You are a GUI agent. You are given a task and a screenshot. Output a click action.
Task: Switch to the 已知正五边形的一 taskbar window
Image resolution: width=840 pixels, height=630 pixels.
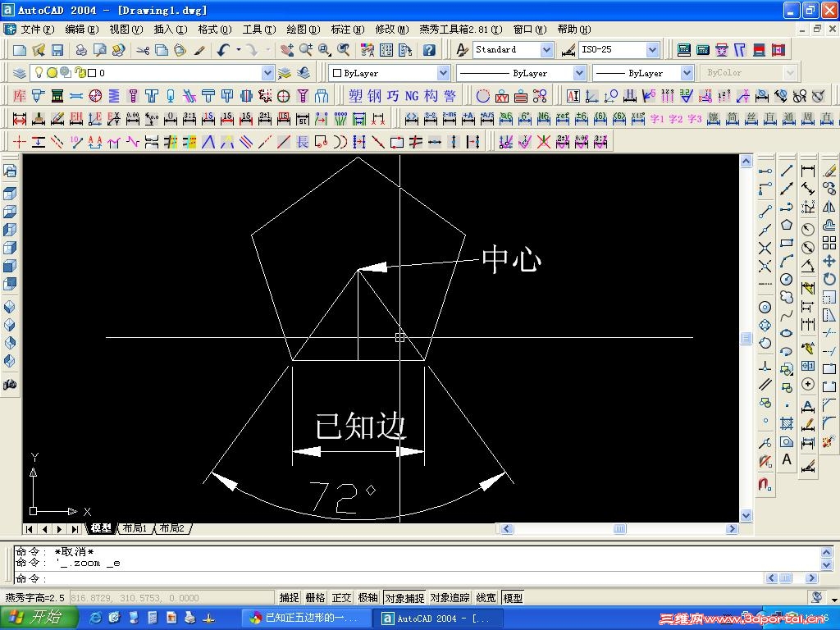pyautogui.click(x=304, y=618)
